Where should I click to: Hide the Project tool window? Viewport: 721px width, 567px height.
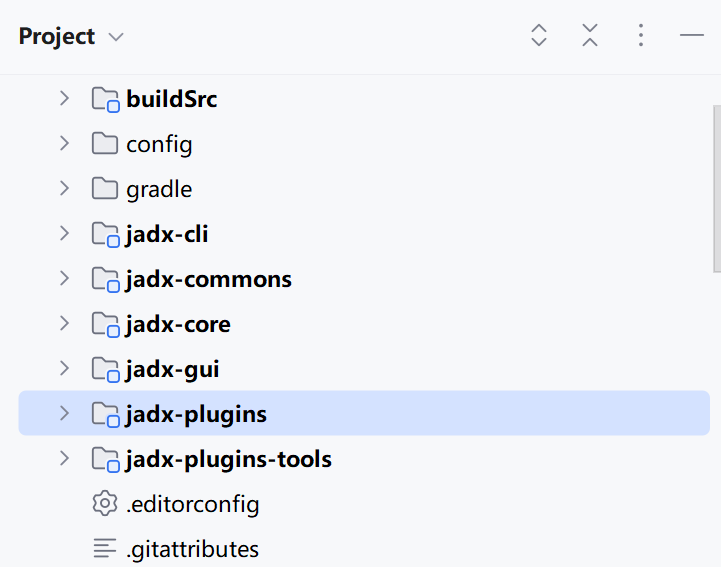pos(692,36)
